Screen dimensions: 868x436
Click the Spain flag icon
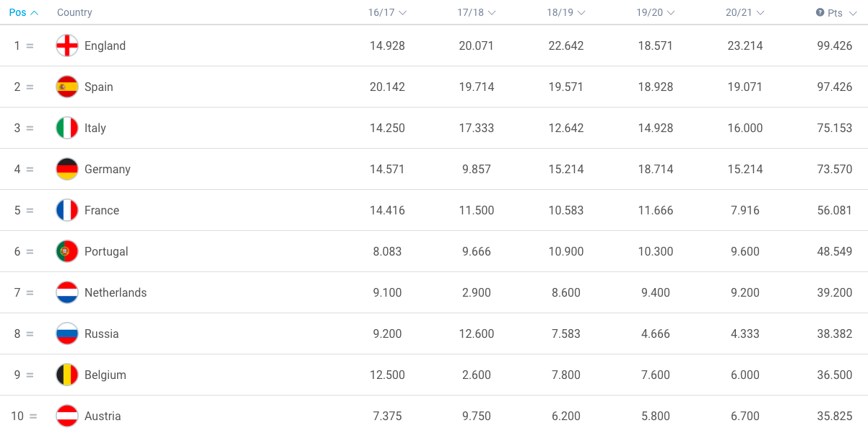(67, 87)
